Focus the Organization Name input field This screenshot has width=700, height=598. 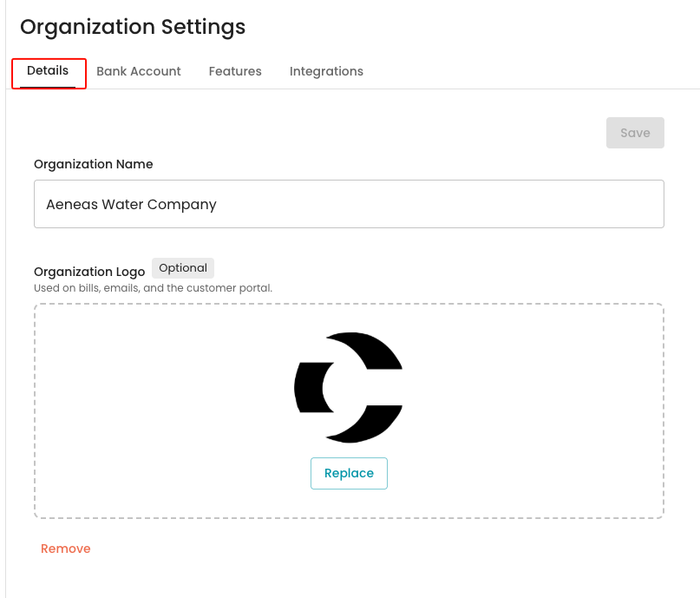(349, 204)
